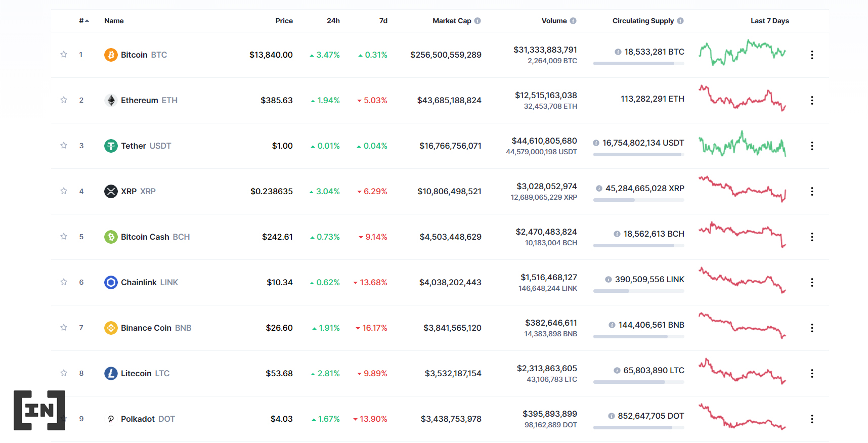This screenshot has width=868, height=443.
Task: Open the Bitcoin BTC name link
Action: [x=144, y=55]
